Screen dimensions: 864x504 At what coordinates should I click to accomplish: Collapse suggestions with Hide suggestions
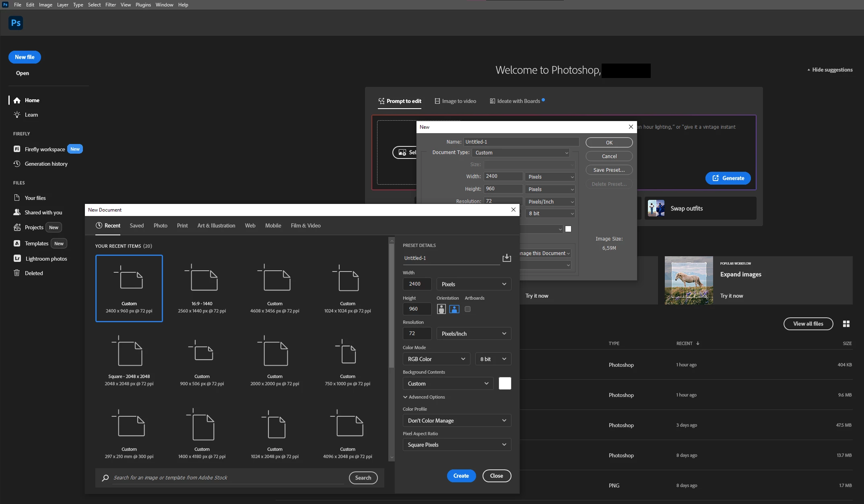(830, 70)
